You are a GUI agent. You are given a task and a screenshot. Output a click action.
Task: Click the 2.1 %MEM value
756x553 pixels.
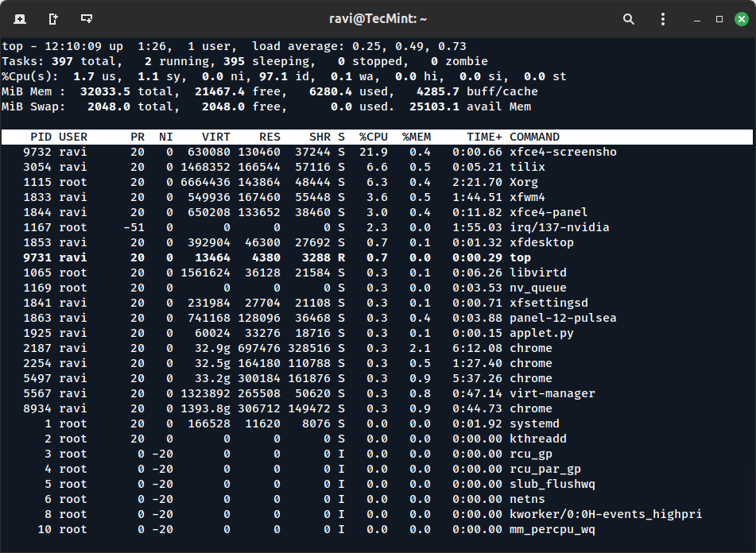pyautogui.click(x=420, y=348)
